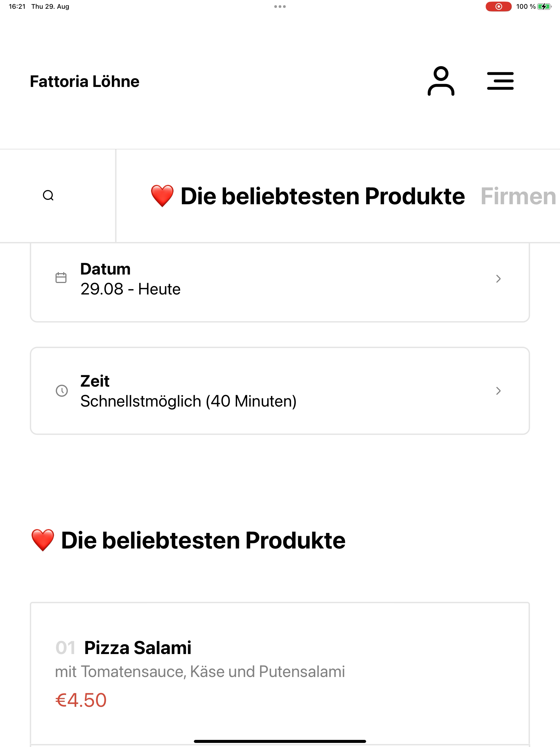Tap the home indicator bar at bottom
The width and height of the screenshot is (560, 747).
(280, 741)
